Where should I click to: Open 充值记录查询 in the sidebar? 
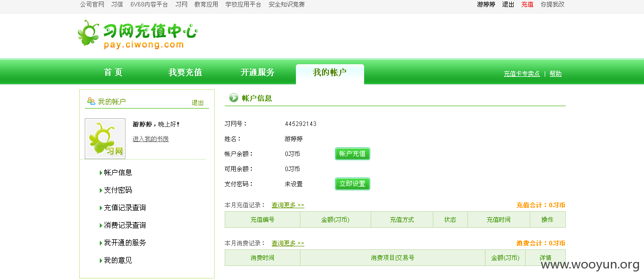(x=125, y=208)
